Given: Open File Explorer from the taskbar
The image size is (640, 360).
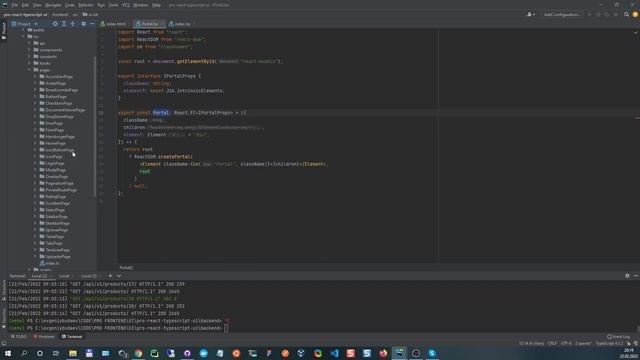Looking at the screenshot, I should coord(73,353).
